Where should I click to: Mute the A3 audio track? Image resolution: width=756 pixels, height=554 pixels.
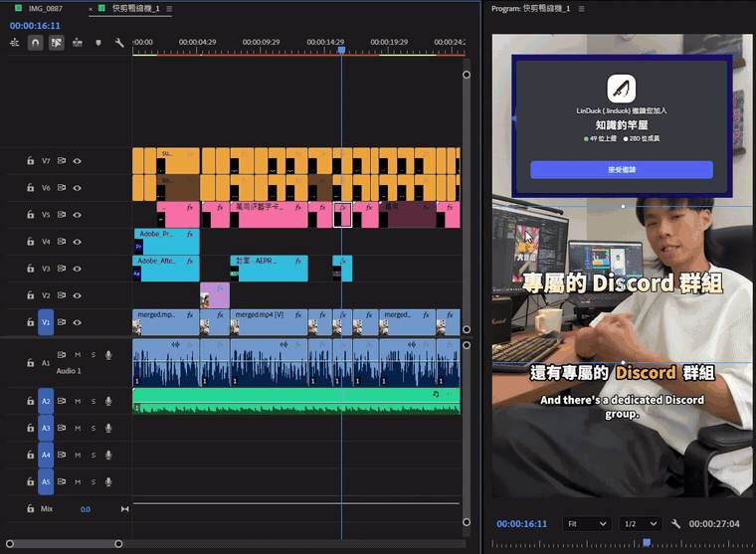(78, 428)
